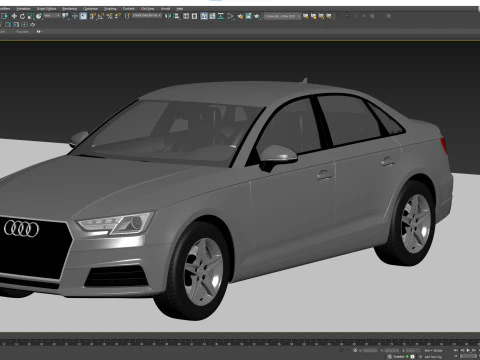This screenshot has height=360, width=480.
Task: Open the Curve Editor icon
Action: pyautogui.click(x=212, y=16)
